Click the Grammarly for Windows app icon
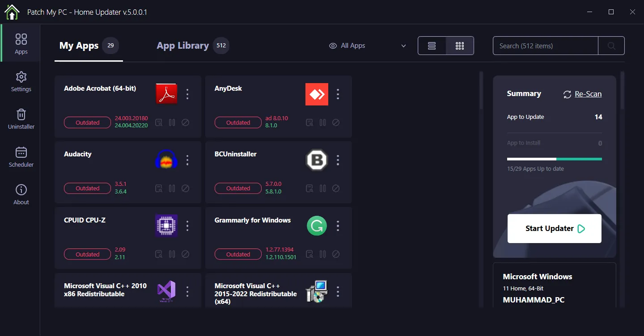The width and height of the screenshot is (644, 336). [x=317, y=226]
